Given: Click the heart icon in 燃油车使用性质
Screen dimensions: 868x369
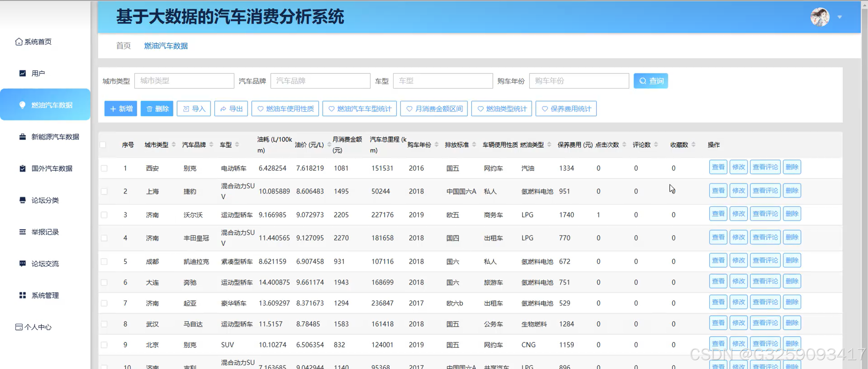Looking at the screenshot, I should coord(261,109).
